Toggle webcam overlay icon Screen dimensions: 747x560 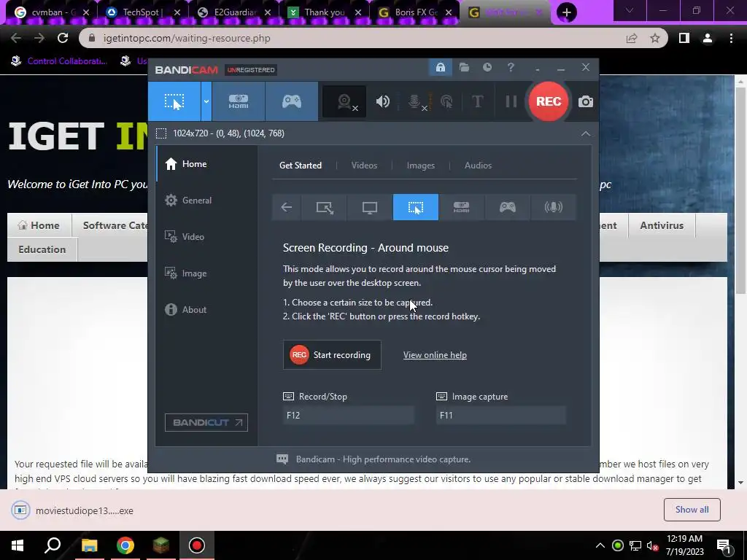pyautogui.click(x=344, y=101)
